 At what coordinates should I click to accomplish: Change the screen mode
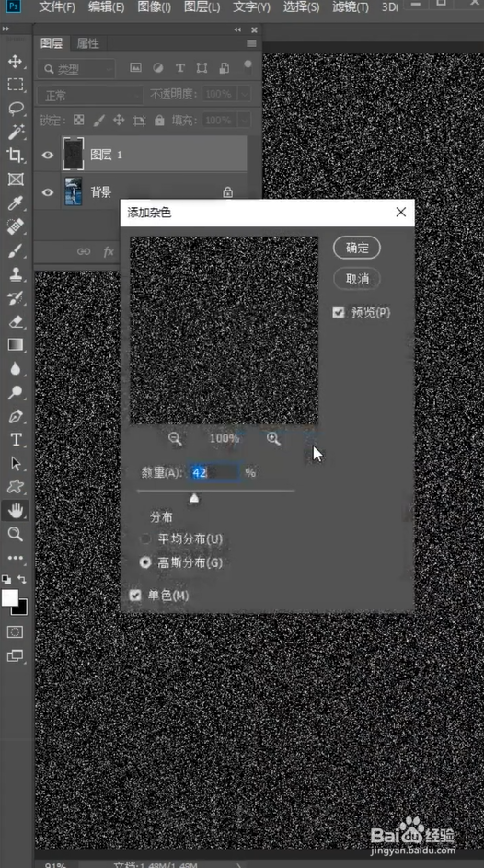[15, 656]
